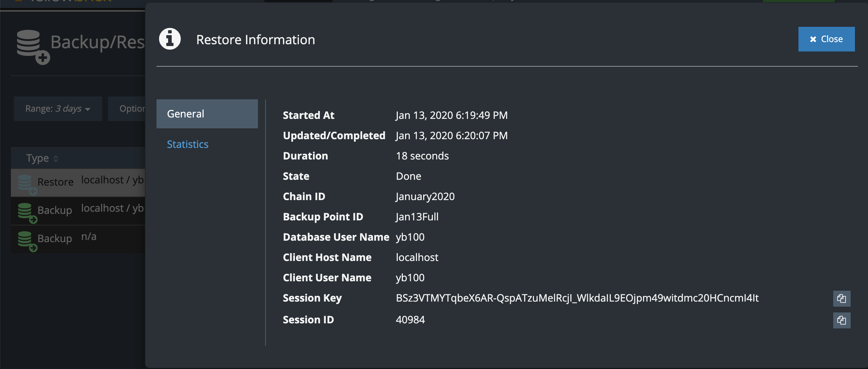
Task: Click the copy icon next to Session ID 40984
Action: click(x=842, y=320)
